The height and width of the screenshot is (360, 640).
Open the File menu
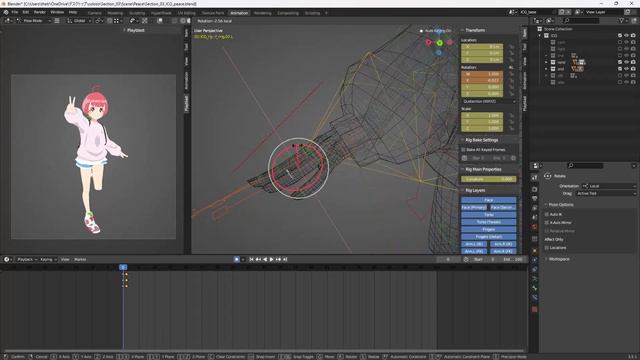(15, 12)
